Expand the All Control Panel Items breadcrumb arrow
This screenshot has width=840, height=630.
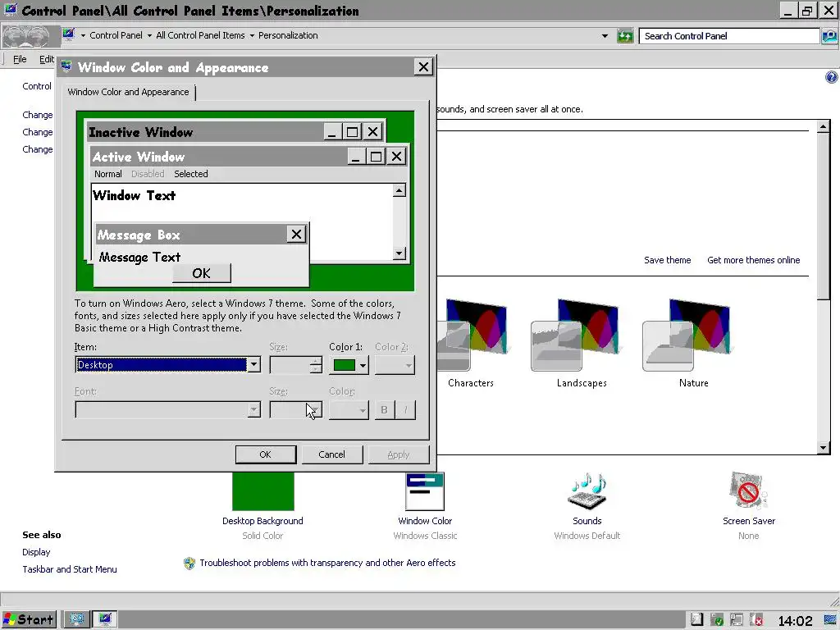click(252, 36)
